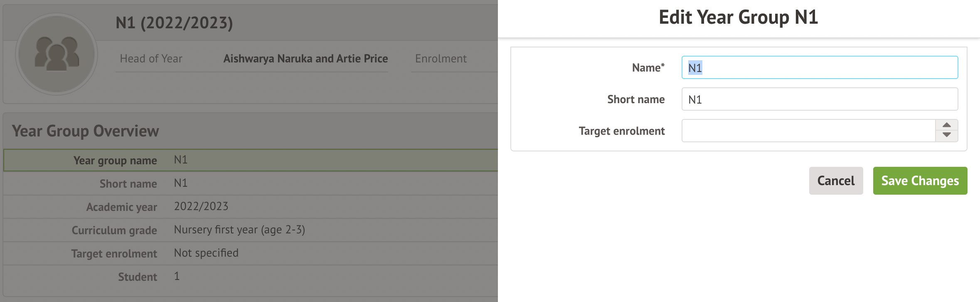Click the Enrolment label in header

coord(441,59)
